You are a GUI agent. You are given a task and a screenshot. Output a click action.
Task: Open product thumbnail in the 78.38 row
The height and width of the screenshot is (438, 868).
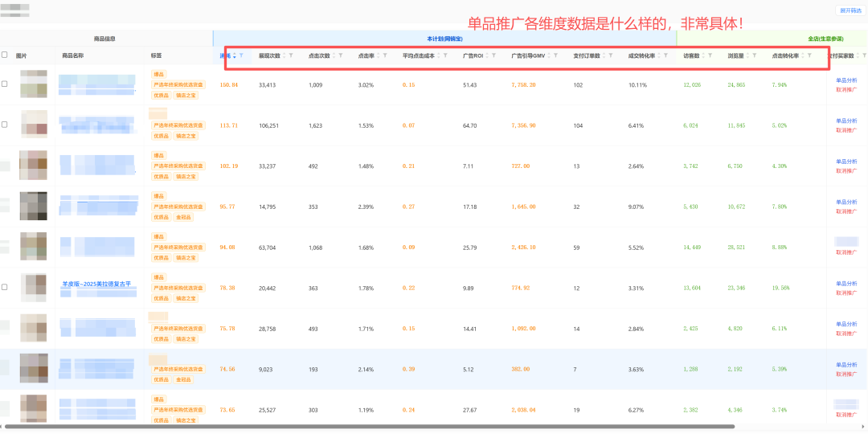coord(33,288)
